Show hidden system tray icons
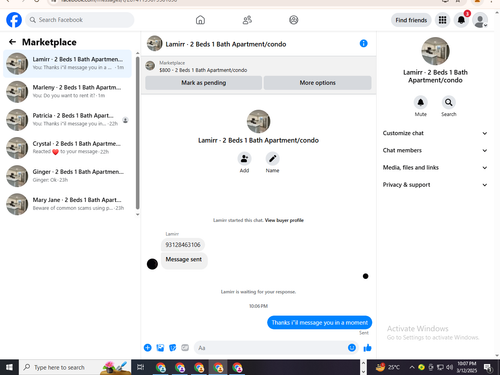Viewport: 500px width, 375px height. 412,367
